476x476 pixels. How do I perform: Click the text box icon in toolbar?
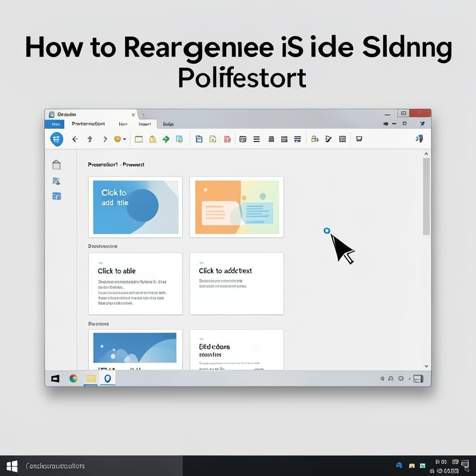(x=243, y=139)
